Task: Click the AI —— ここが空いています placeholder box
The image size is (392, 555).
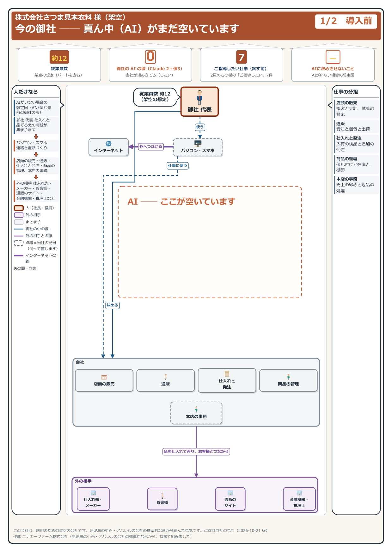Action: pyautogui.click(x=210, y=242)
